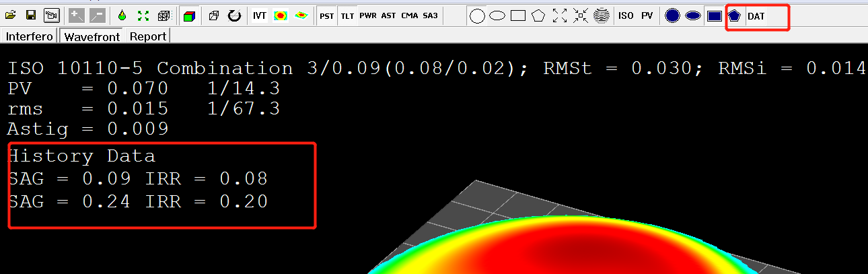Show the tilted 3D color surface map
The width and height of the screenshot is (868, 274).
[x=302, y=15]
